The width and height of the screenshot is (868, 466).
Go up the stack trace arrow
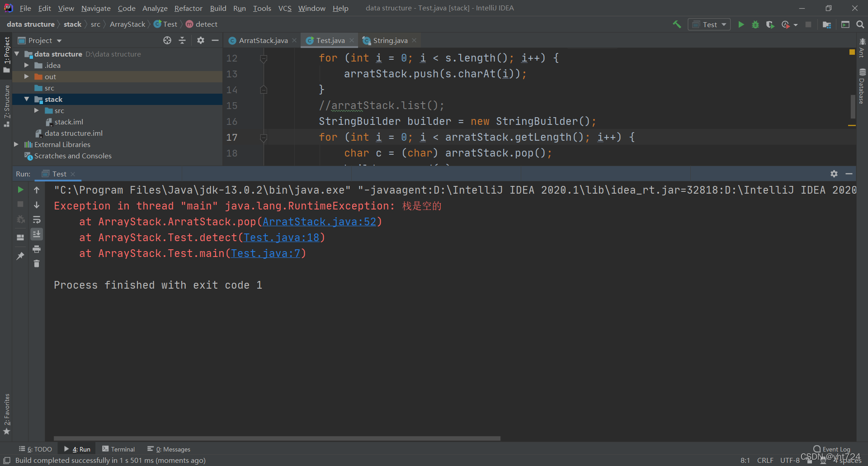tap(37, 190)
